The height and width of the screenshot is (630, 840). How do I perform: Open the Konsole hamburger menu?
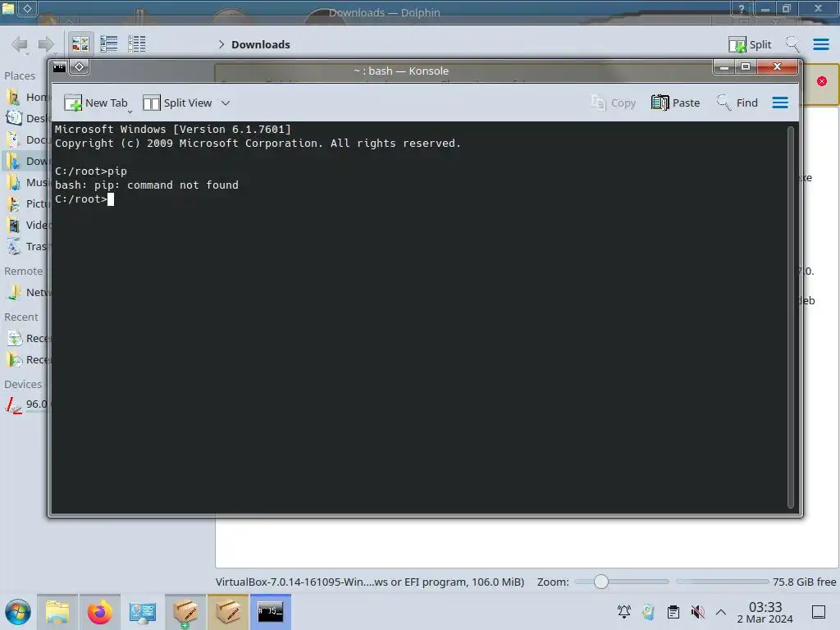pyautogui.click(x=780, y=103)
